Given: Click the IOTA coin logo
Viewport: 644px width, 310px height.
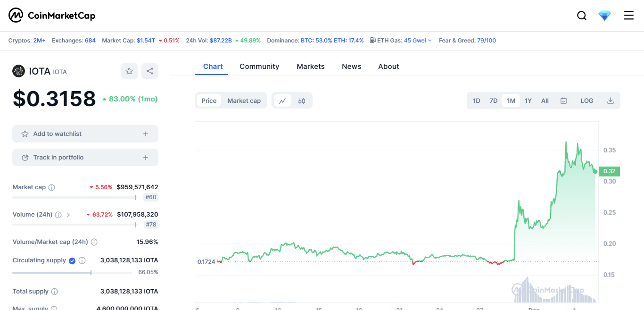Looking at the screenshot, I should [x=18, y=71].
